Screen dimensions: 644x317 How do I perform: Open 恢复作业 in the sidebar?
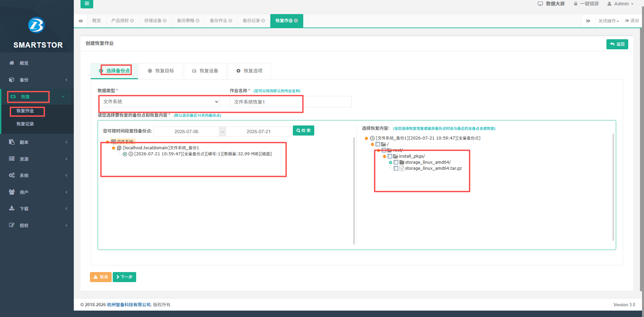(25, 111)
